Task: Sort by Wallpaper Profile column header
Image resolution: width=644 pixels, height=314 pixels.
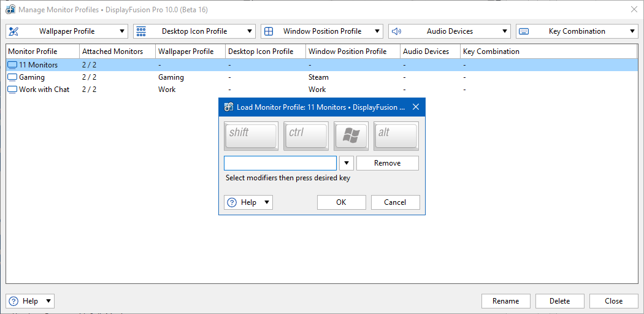Action: click(x=191, y=52)
